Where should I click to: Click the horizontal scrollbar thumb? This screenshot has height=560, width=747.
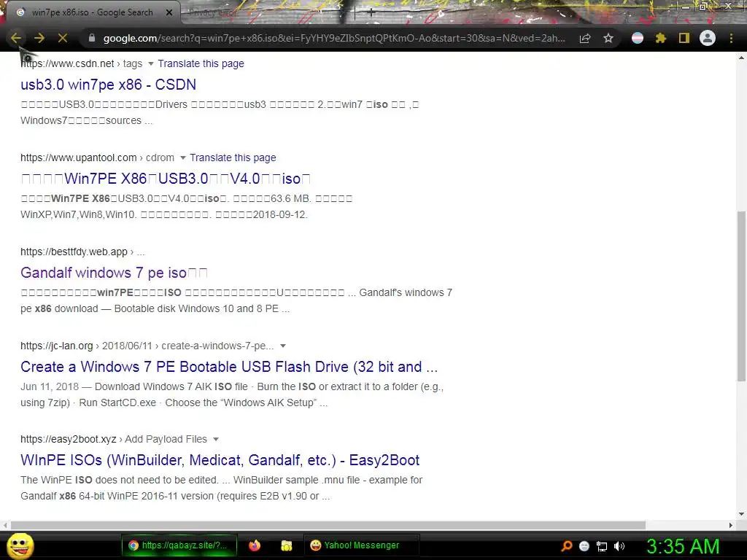click(x=328, y=525)
